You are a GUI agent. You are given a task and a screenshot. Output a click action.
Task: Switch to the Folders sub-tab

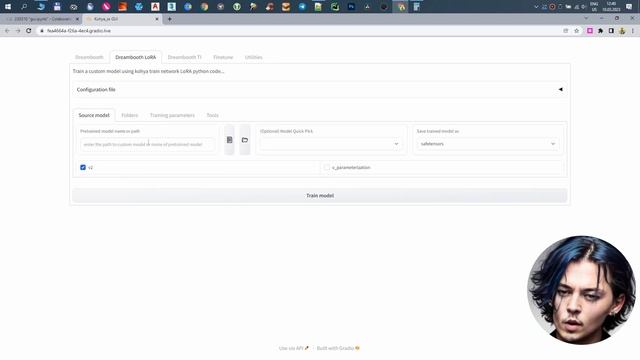130,115
